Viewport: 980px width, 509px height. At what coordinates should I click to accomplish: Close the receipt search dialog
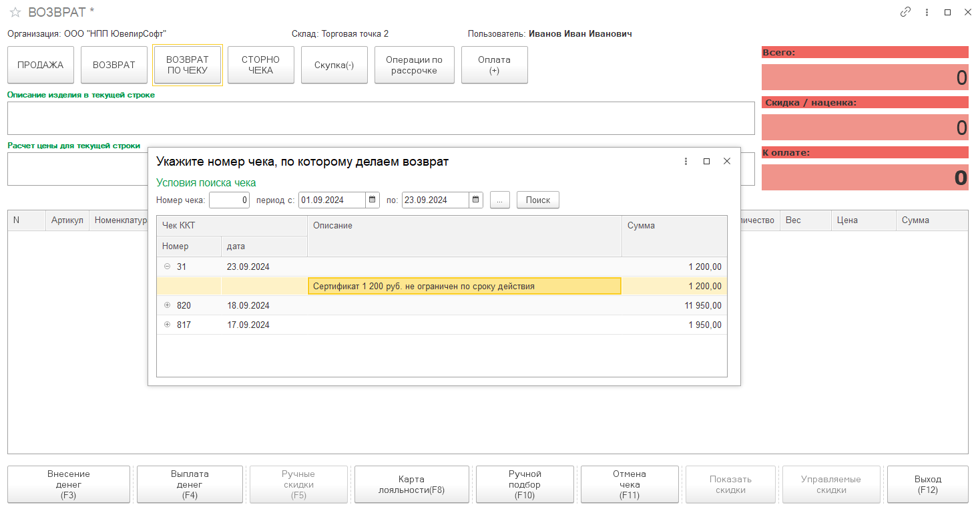coord(727,161)
